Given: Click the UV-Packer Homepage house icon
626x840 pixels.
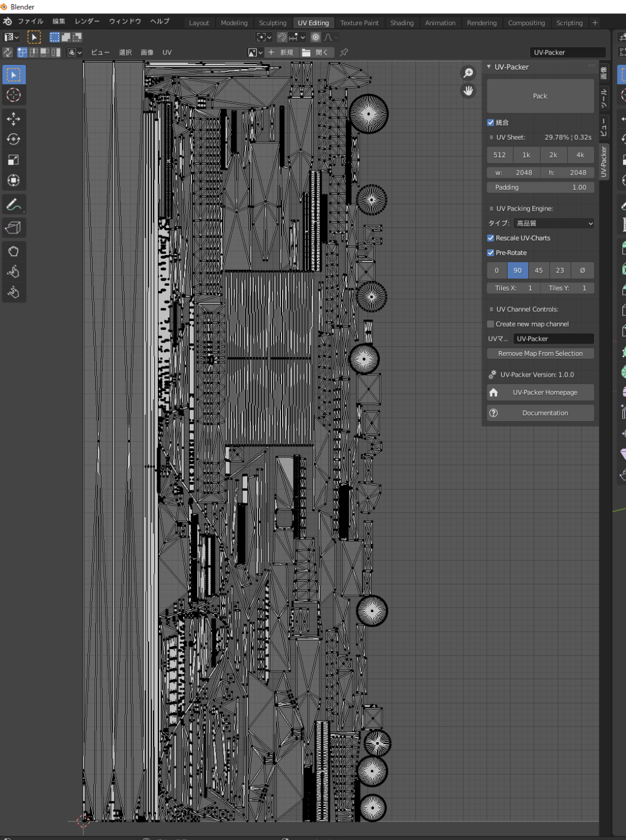Looking at the screenshot, I should pyautogui.click(x=493, y=392).
